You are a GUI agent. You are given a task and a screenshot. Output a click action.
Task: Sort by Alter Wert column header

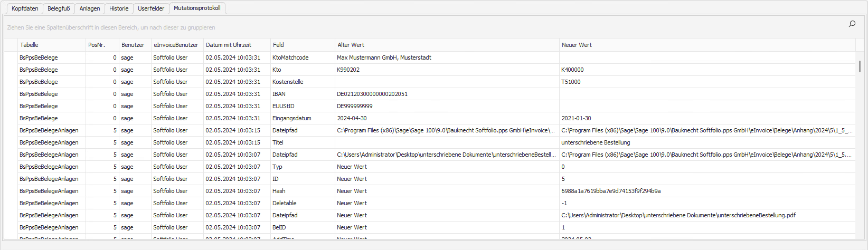446,45
